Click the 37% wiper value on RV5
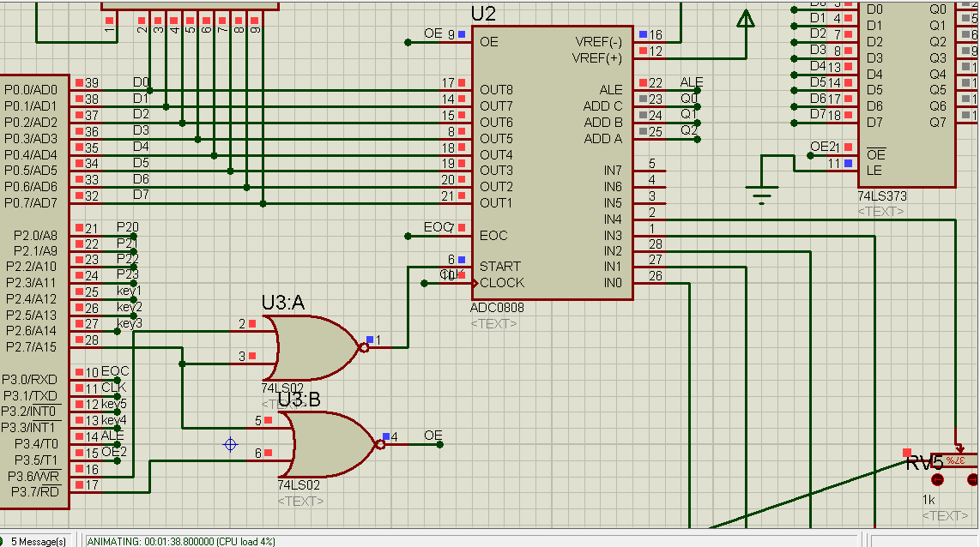Viewport: 980px width, 547px height. (x=956, y=460)
